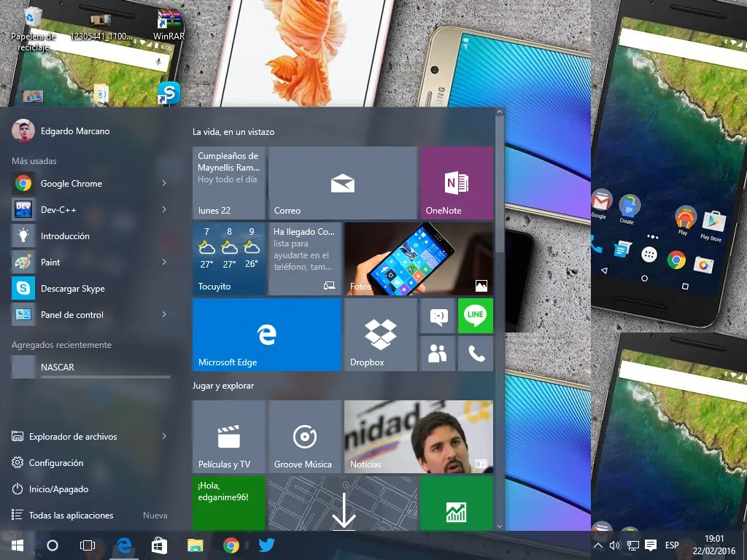The image size is (747, 560).
Task: Open the Tocuyito weather tile
Action: point(228,259)
